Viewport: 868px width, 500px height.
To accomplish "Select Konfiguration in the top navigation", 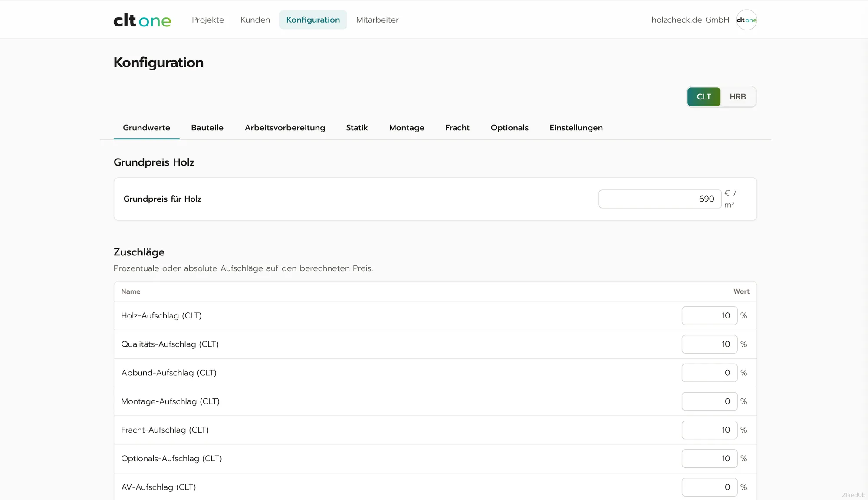I will (x=313, y=20).
